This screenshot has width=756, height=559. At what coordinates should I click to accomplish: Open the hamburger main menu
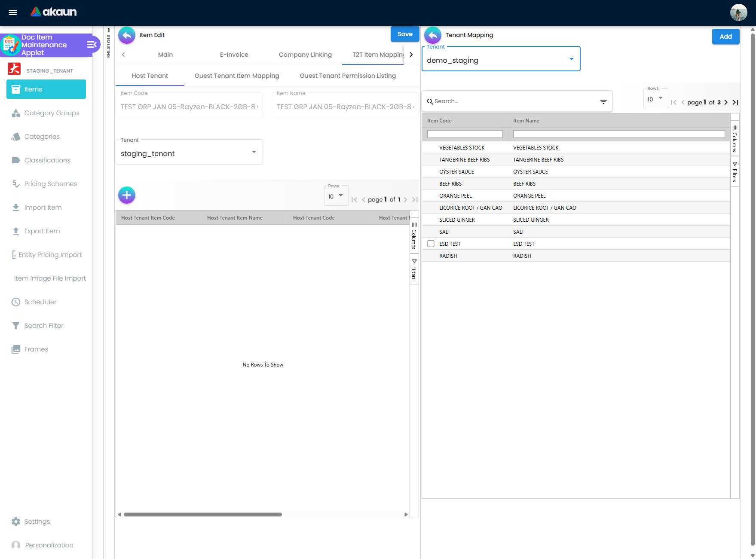tap(13, 12)
